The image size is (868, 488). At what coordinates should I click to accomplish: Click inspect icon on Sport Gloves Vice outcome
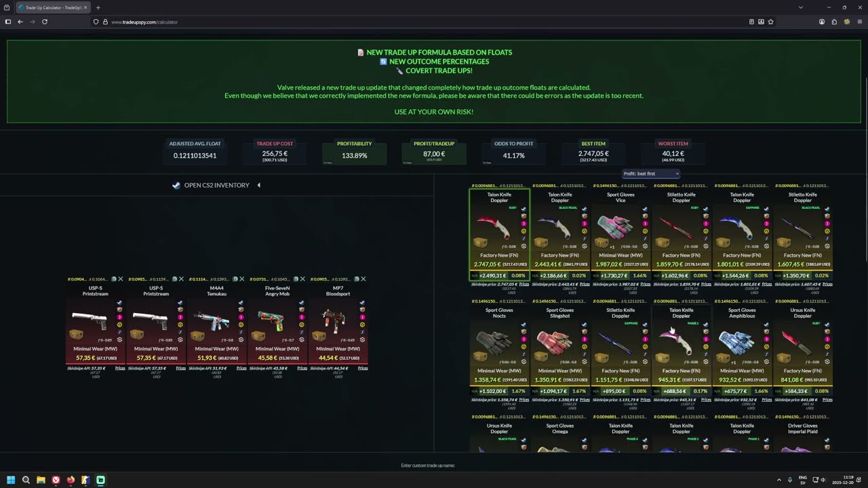coord(645,246)
